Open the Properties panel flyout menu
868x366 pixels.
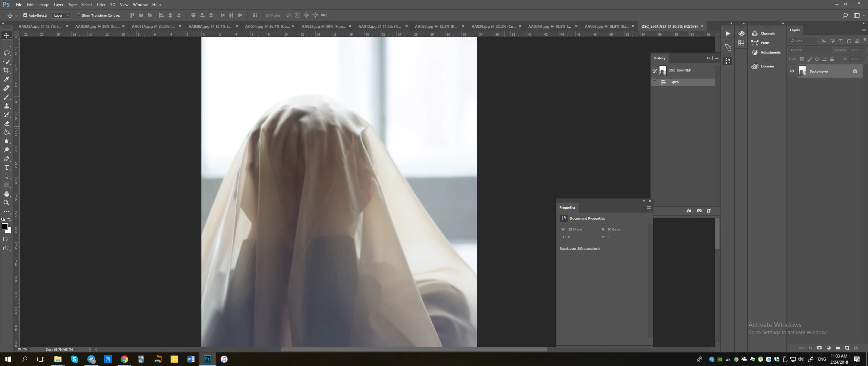(x=649, y=208)
